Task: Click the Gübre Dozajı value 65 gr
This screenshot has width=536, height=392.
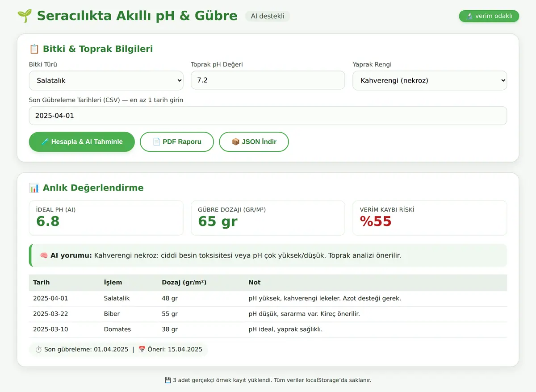Action: point(218,221)
